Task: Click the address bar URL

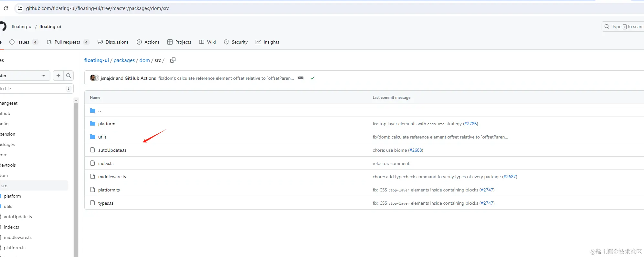Action: (x=98, y=8)
